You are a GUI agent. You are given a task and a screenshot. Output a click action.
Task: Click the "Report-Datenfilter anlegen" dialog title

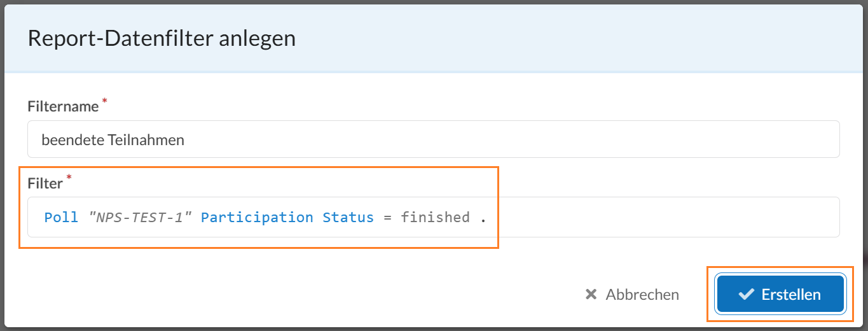(x=162, y=39)
